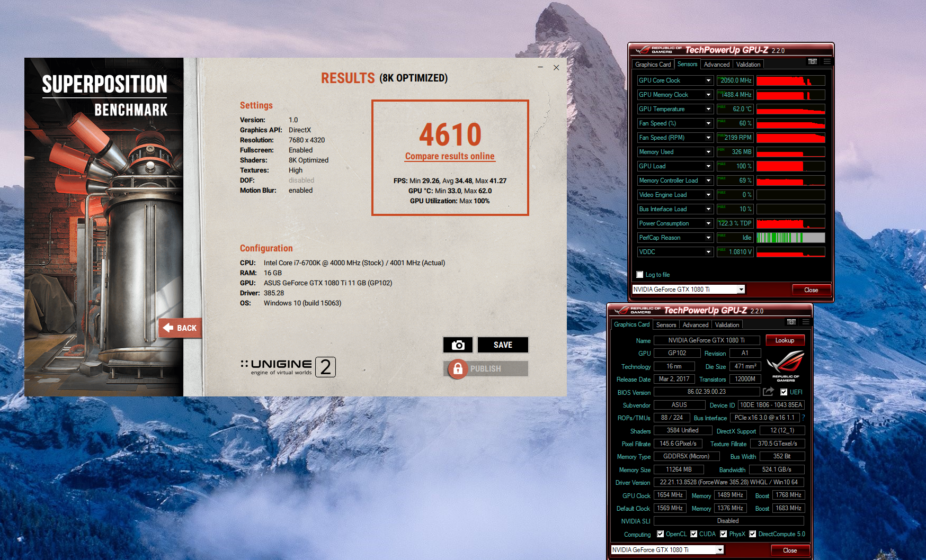Click the SAVE button in Superposition results
This screenshot has width=926, height=560.
coord(503,345)
